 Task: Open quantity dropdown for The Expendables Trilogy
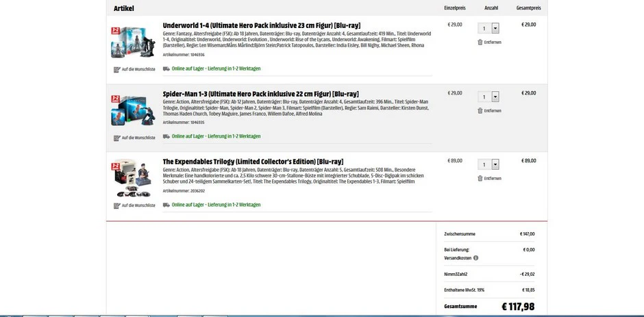click(495, 164)
